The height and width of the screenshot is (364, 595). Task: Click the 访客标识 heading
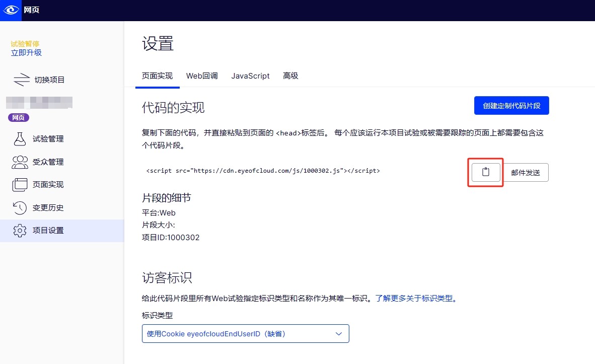[167, 278]
